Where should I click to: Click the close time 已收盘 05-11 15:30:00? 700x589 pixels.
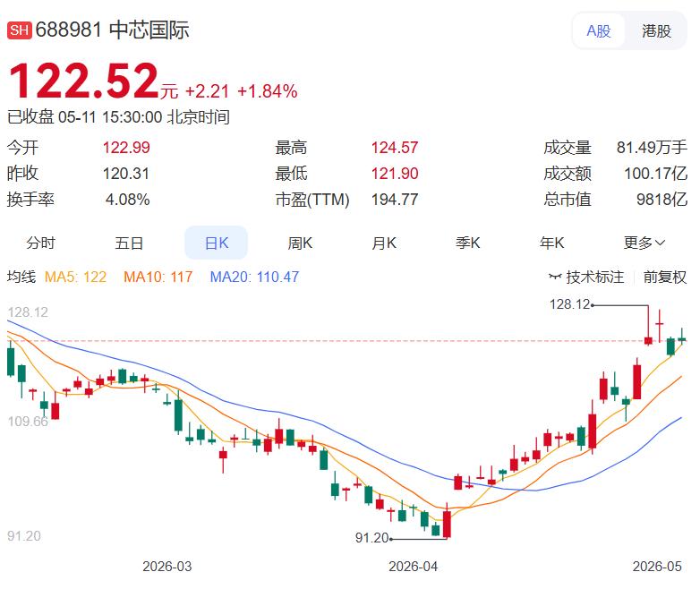pyautogui.click(x=85, y=117)
